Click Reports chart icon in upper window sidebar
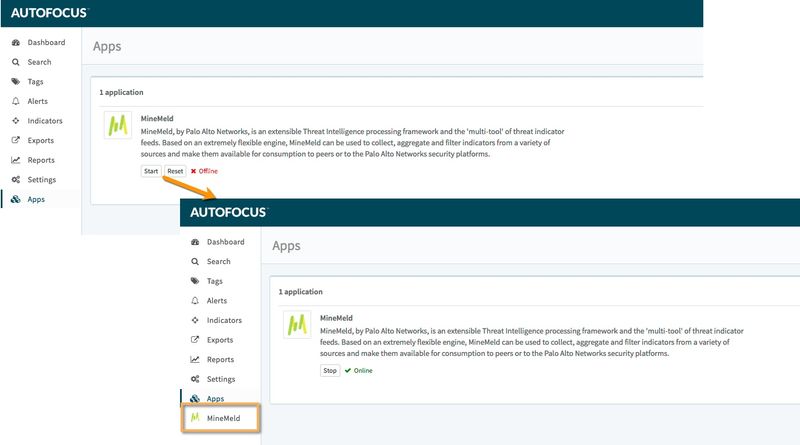This screenshot has width=800, height=445. pos(16,160)
